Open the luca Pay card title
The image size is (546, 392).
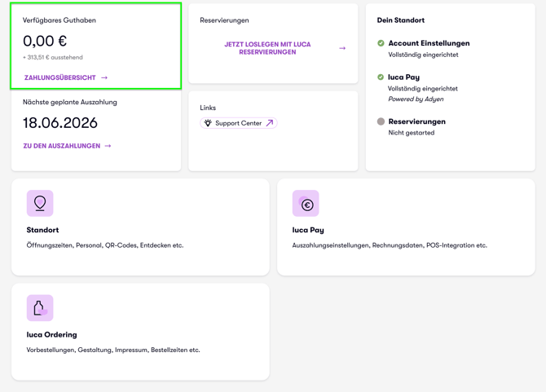coord(308,230)
